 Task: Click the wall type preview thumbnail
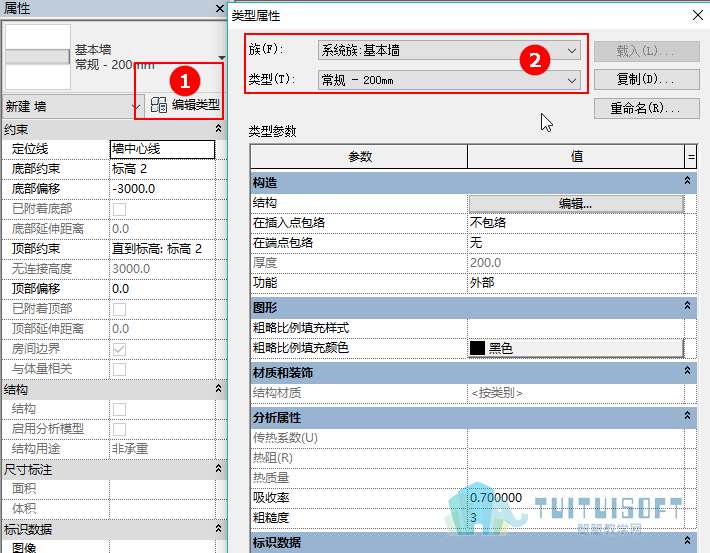(38, 57)
